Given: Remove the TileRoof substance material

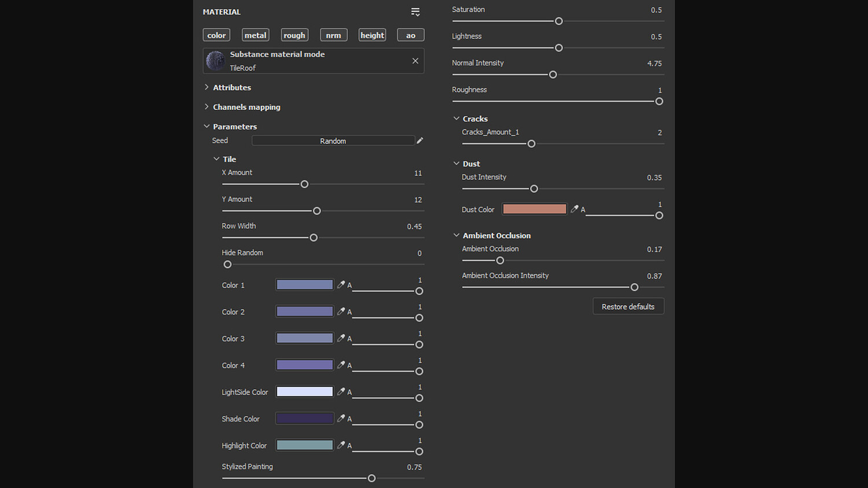Looking at the screenshot, I should point(415,61).
